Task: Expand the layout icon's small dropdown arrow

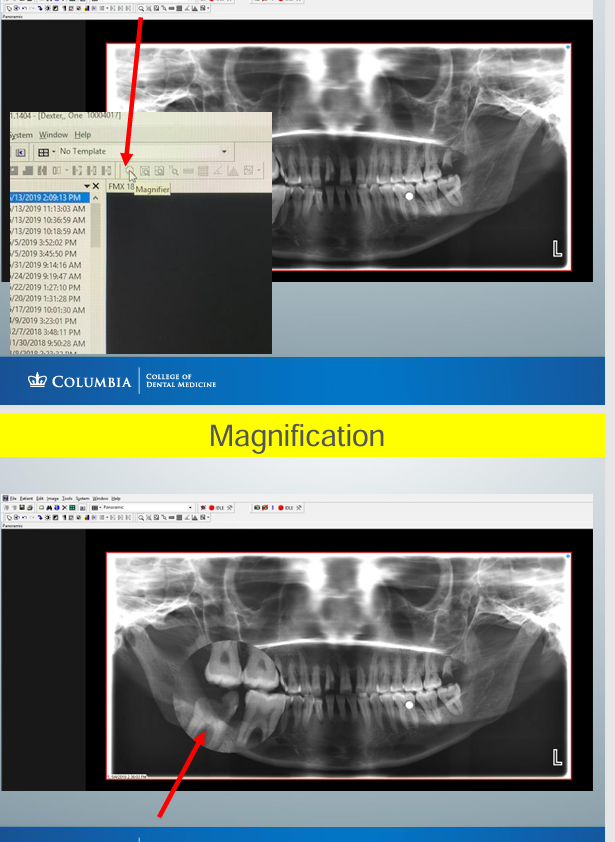Action: (x=54, y=152)
